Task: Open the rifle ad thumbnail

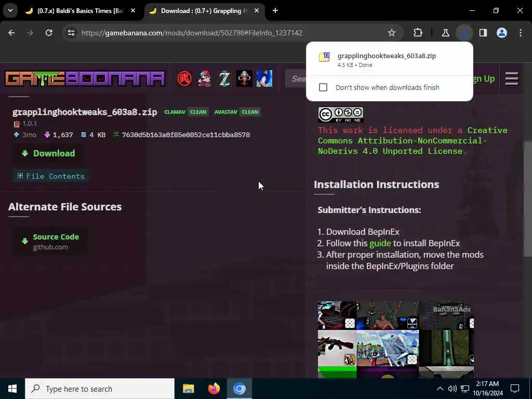Action: point(337,348)
